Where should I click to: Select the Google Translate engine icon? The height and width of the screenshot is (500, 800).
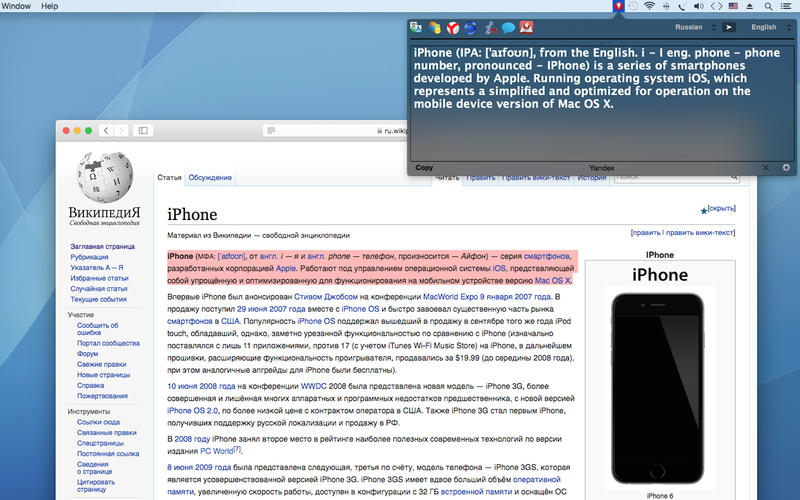(x=416, y=27)
